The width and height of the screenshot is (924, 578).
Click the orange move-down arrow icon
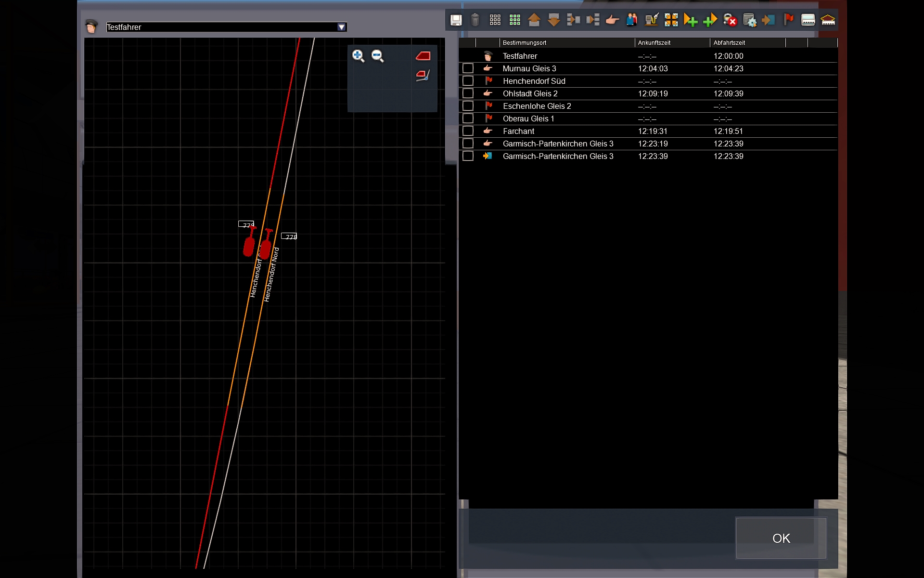(x=554, y=20)
